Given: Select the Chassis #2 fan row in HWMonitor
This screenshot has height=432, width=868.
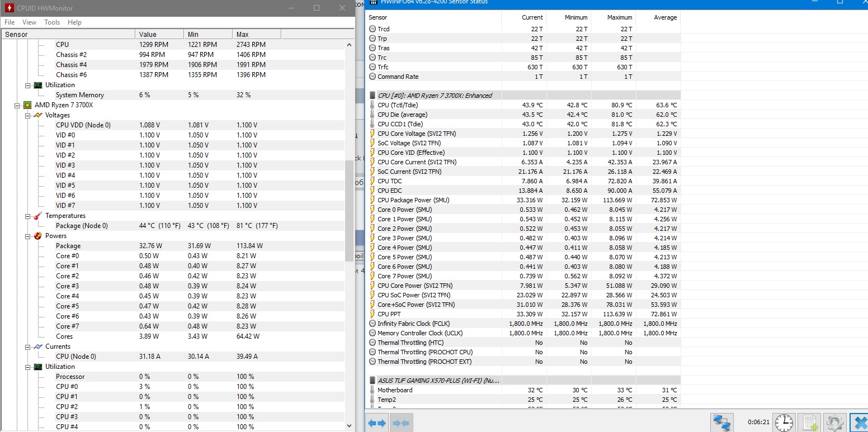Looking at the screenshot, I should (172, 55).
